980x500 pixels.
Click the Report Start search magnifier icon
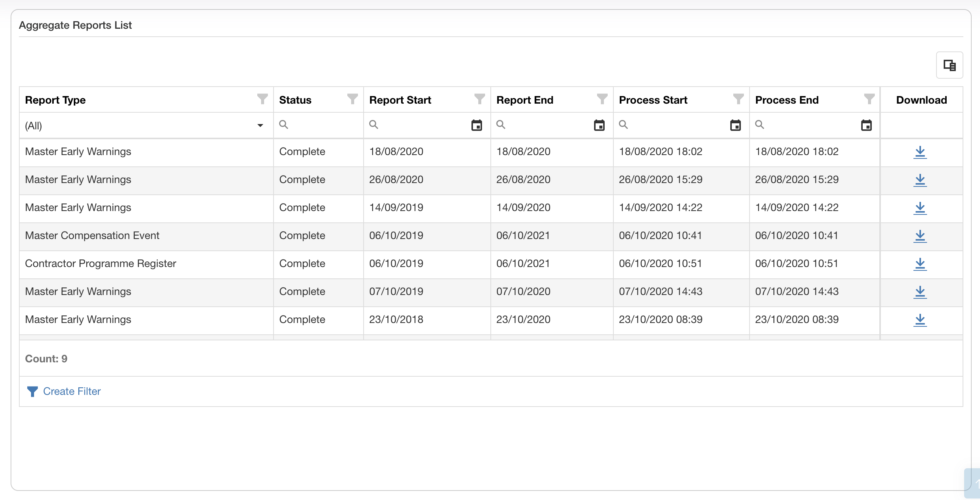[x=373, y=124]
